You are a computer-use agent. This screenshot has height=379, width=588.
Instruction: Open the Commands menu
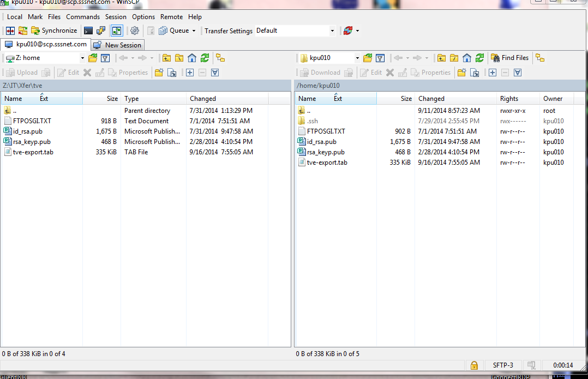[83, 17]
